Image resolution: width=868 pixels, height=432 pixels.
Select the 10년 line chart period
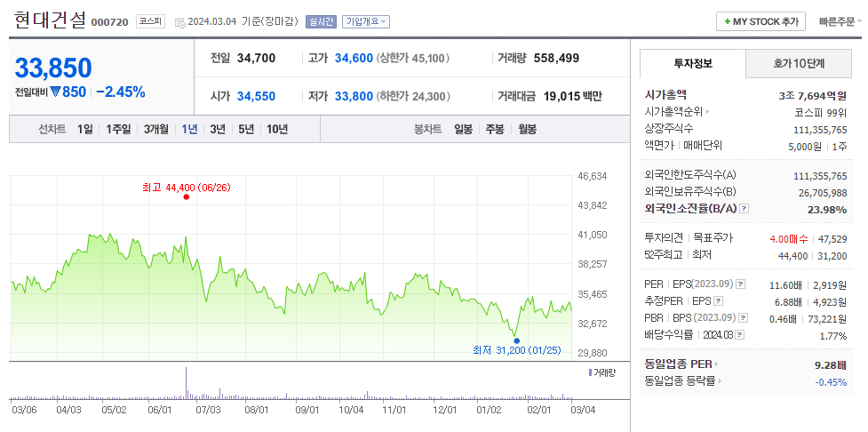pos(277,129)
